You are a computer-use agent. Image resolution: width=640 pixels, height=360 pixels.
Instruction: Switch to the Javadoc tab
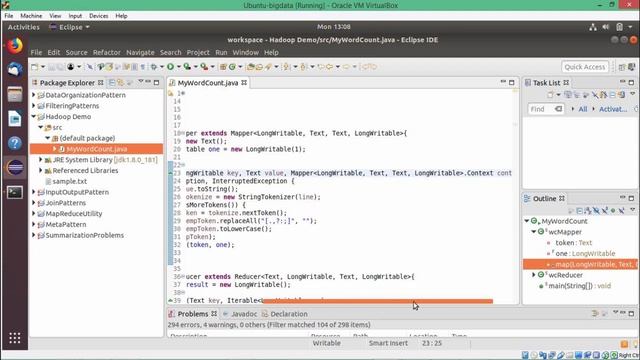click(x=240, y=314)
